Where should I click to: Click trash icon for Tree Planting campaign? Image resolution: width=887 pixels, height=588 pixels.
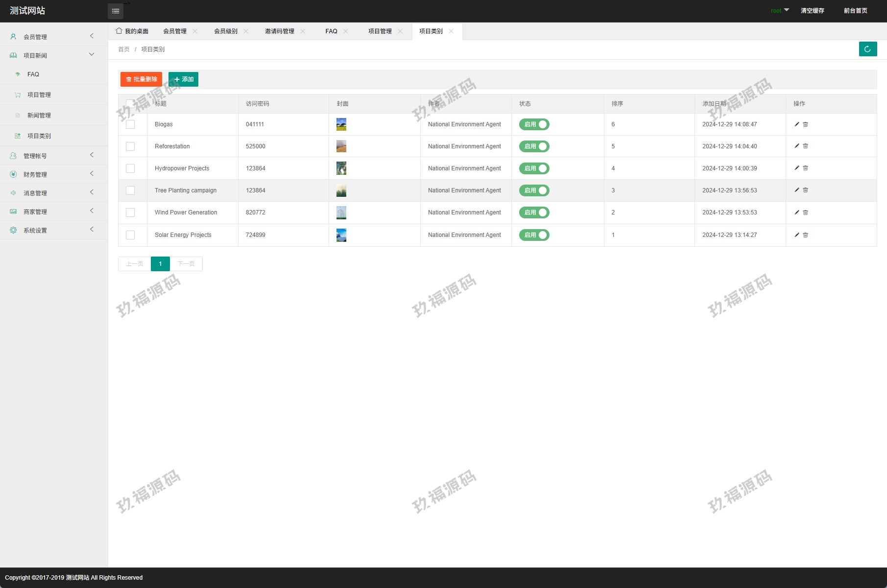pyautogui.click(x=805, y=190)
